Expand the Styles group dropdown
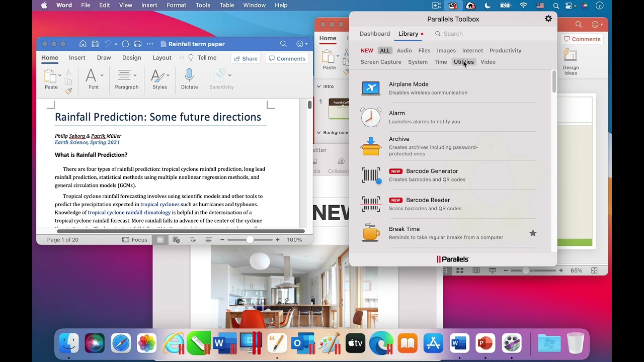The image size is (644, 362). 168,75
